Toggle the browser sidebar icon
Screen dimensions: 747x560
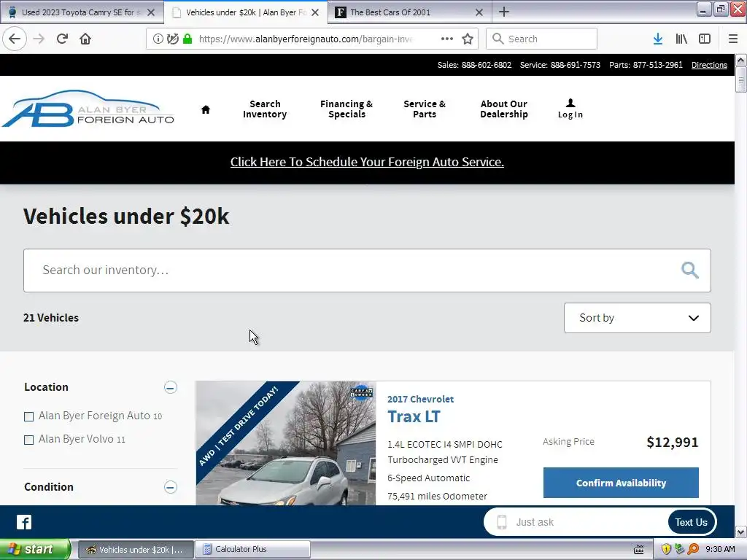coord(705,39)
